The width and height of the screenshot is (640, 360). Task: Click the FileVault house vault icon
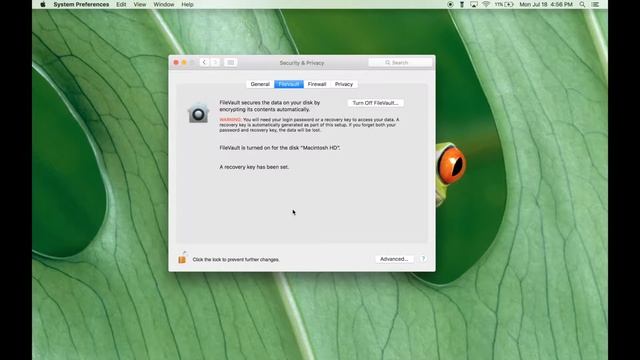[198, 113]
